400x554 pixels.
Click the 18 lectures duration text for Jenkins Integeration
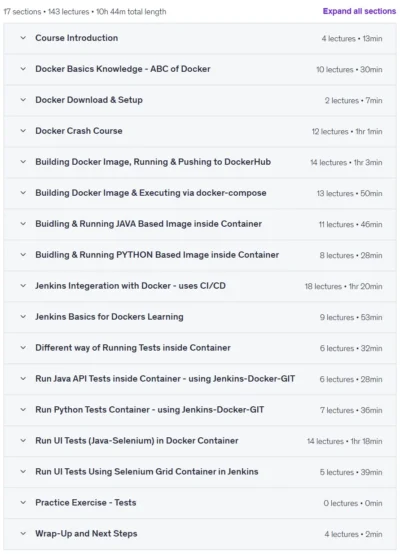tap(343, 287)
